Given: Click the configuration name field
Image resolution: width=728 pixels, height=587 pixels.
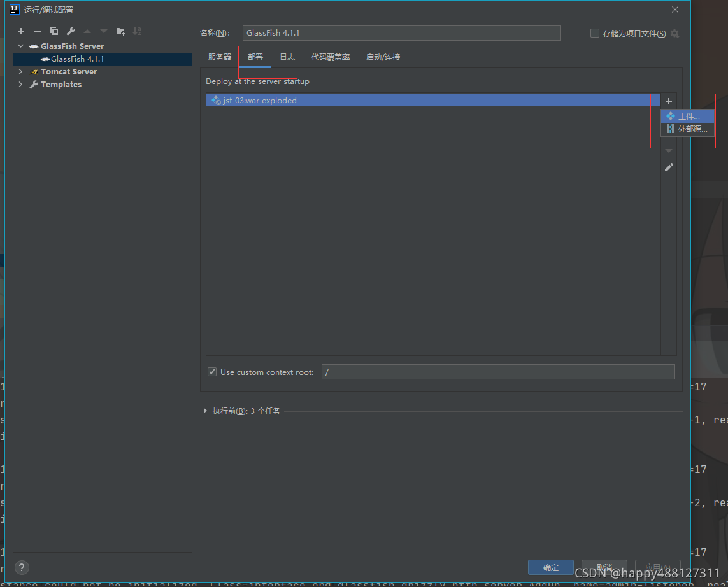Looking at the screenshot, I should (x=402, y=33).
